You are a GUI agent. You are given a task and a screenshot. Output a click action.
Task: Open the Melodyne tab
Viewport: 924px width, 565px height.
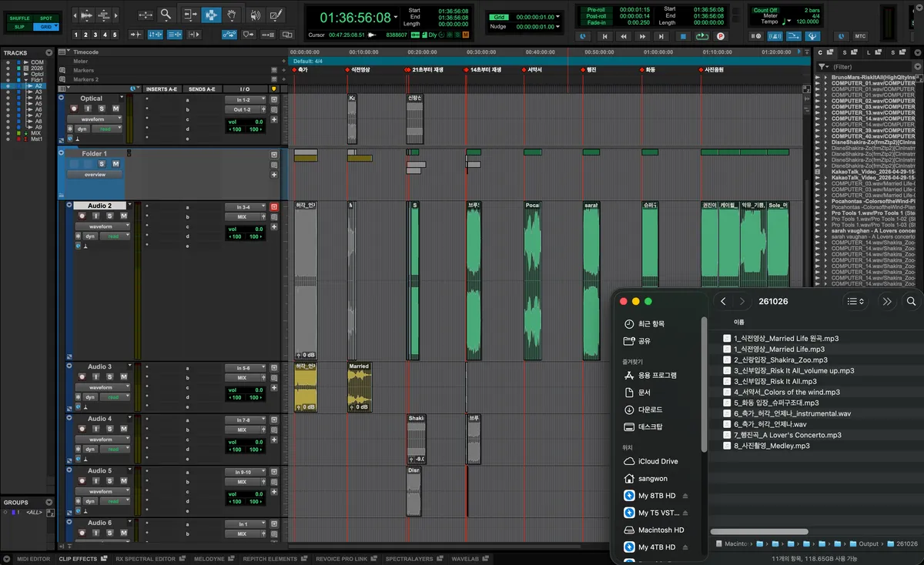coord(209,559)
